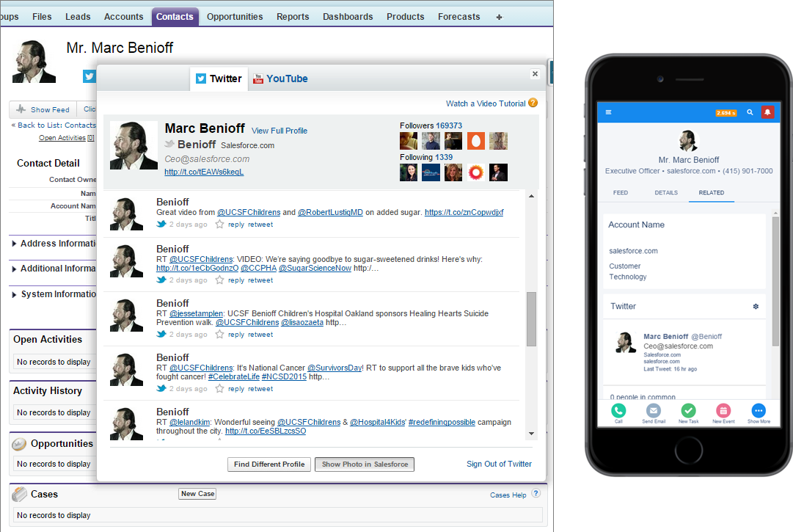Tap the New Task icon on phone
The image size is (793, 532).
click(x=688, y=412)
